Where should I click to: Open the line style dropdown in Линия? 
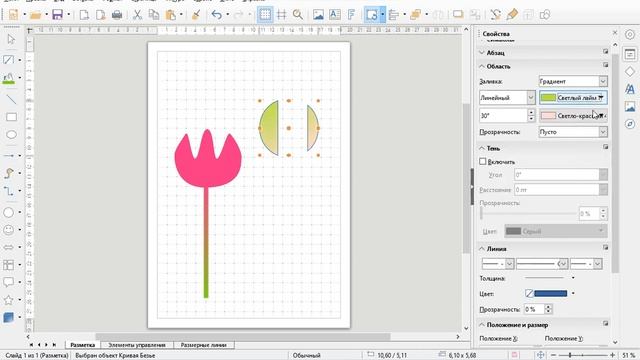click(541, 264)
